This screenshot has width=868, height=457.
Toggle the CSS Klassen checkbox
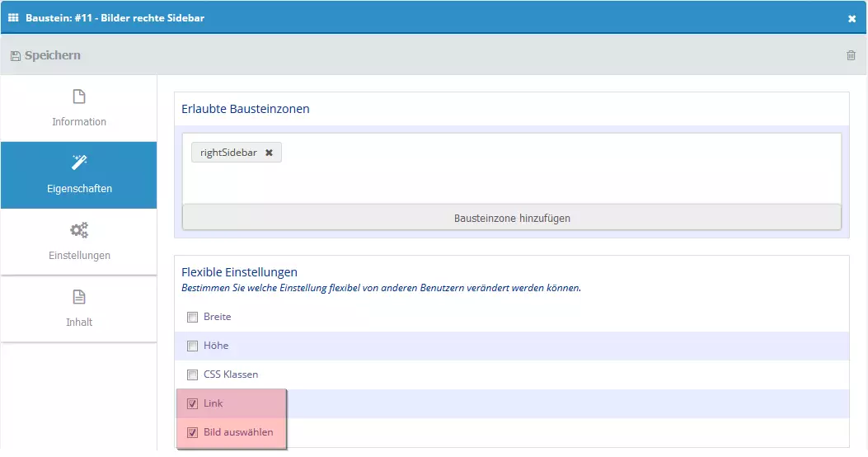click(192, 375)
